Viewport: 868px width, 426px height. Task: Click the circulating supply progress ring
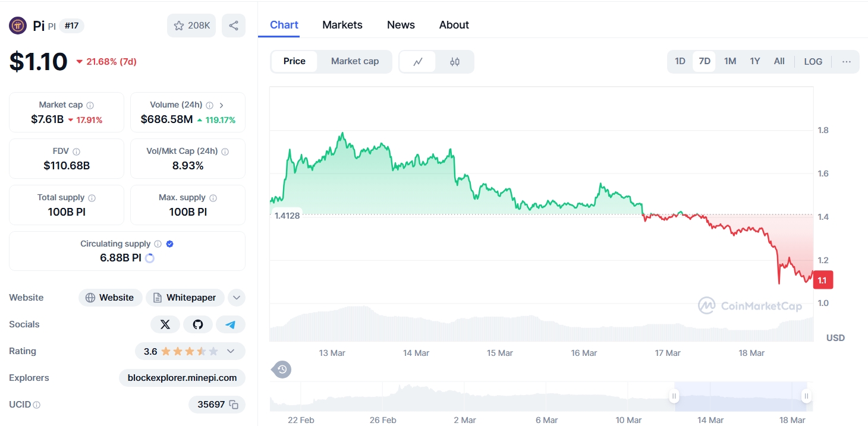[x=150, y=258]
